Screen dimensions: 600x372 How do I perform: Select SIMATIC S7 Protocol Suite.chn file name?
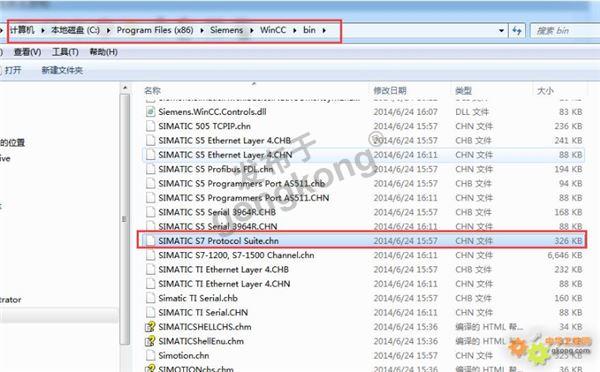[218, 241]
